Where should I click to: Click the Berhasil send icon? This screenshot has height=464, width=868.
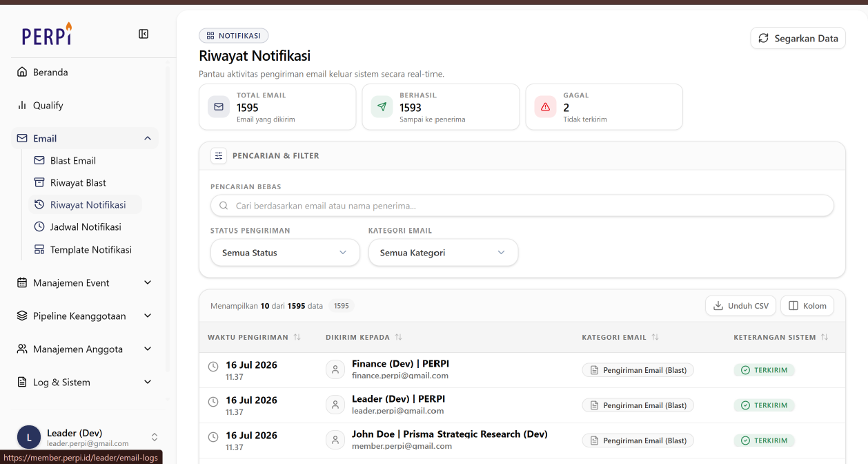point(382,107)
